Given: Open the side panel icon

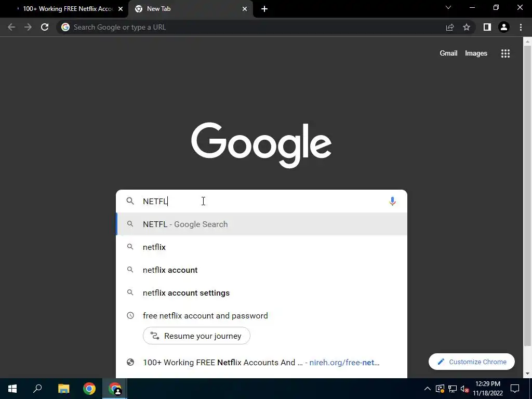Looking at the screenshot, I should pyautogui.click(x=487, y=27).
